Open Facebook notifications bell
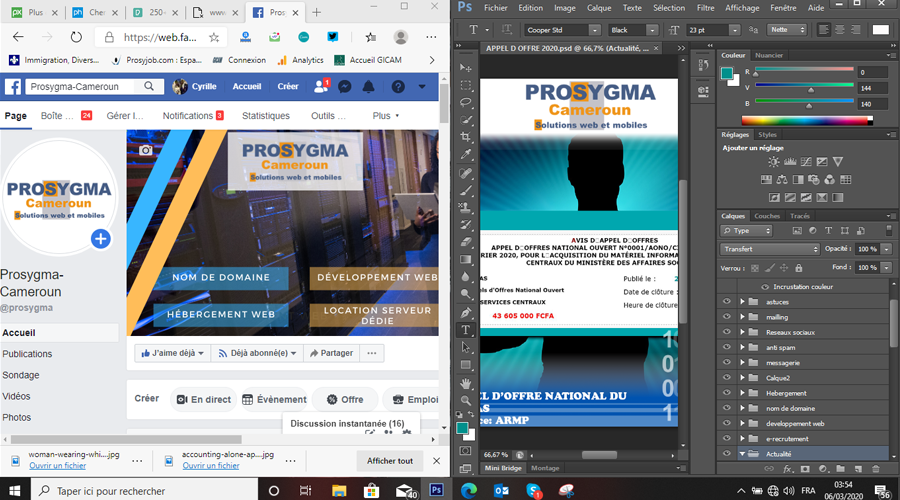 368,87
